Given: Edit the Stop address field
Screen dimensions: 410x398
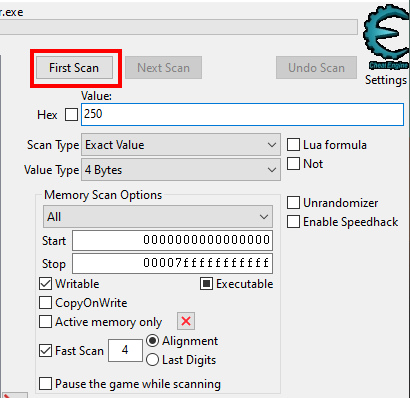Looking at the screenshot, I should (172, 264).
